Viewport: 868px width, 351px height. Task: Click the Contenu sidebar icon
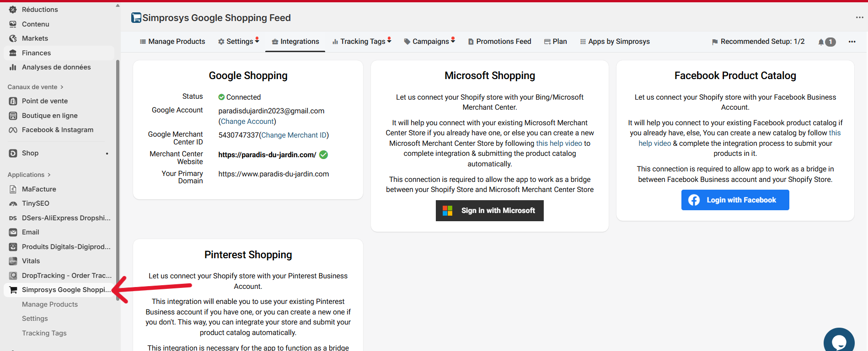pyautogui.click(x=13, y=24)
